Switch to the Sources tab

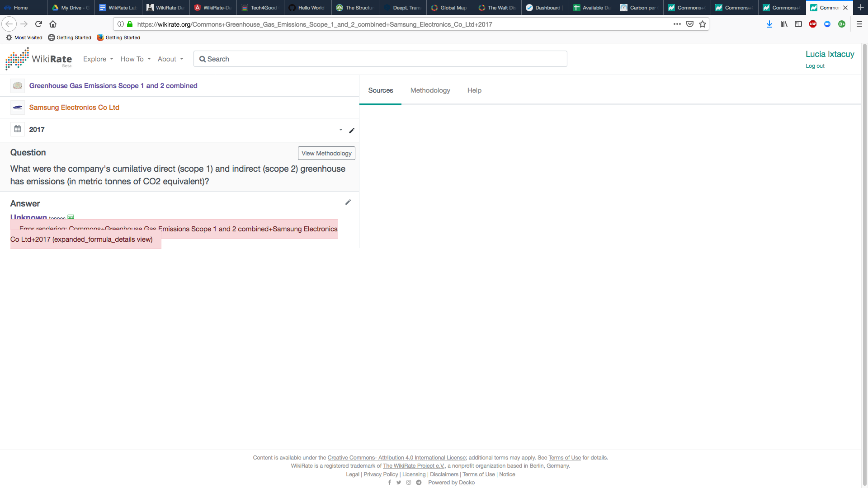point(381,90)
